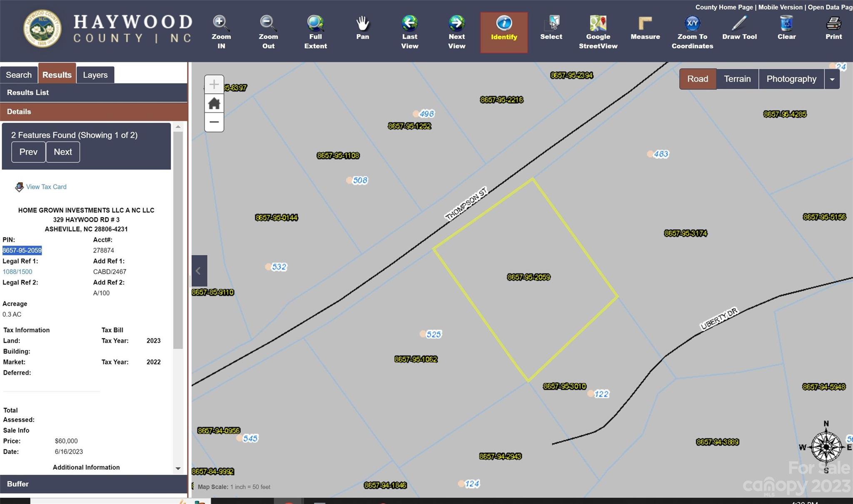This screenshot has height=504, width=853.
Task: Click the Full Extent globe icon
Action: (315, 24)
